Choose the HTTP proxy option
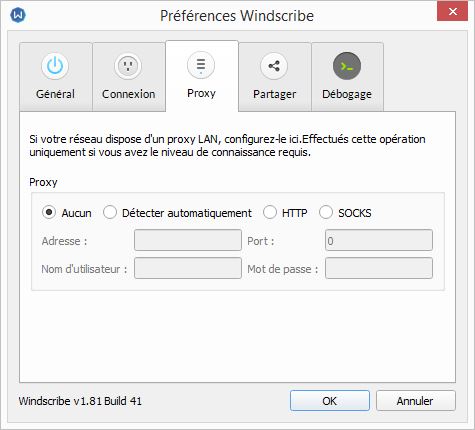The image size is (475, 430). (x=270, y=212)
